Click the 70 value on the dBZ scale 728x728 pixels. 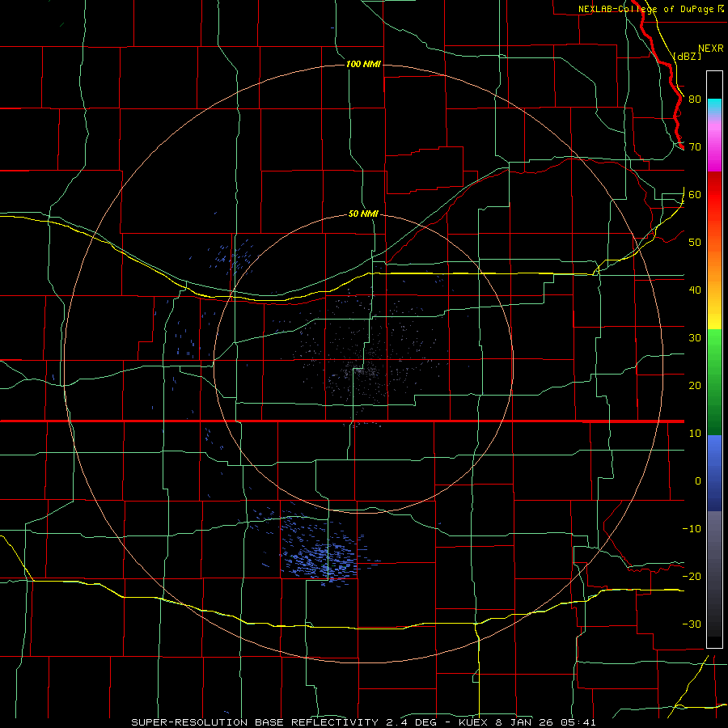(x=695, y=146)
